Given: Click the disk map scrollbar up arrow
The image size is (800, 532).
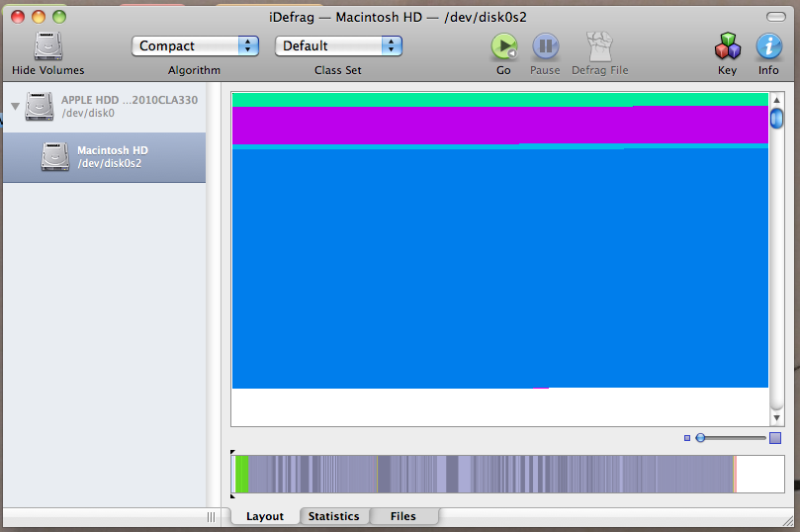Looking at the screenshot, I should (776, 100).
